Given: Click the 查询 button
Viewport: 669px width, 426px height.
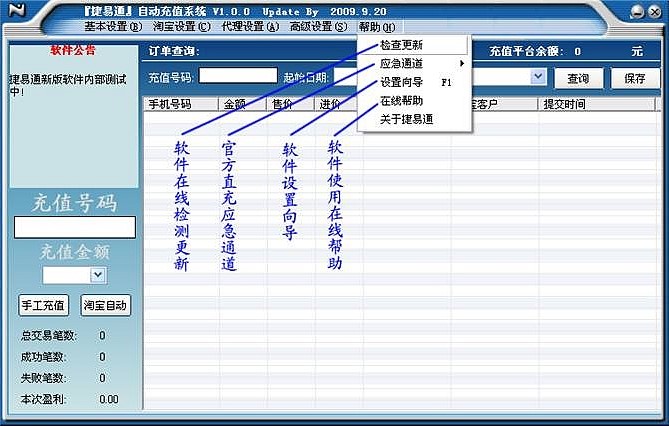Looking at the screenshot, I should [579, 79].
